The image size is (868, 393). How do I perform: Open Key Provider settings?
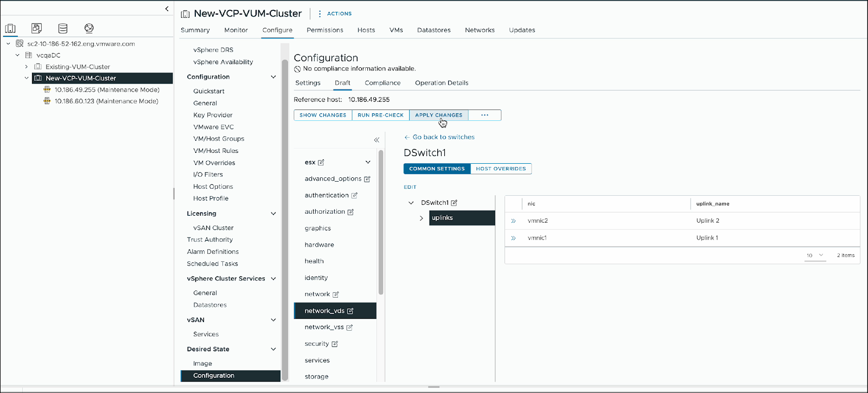tap(213, 115)
